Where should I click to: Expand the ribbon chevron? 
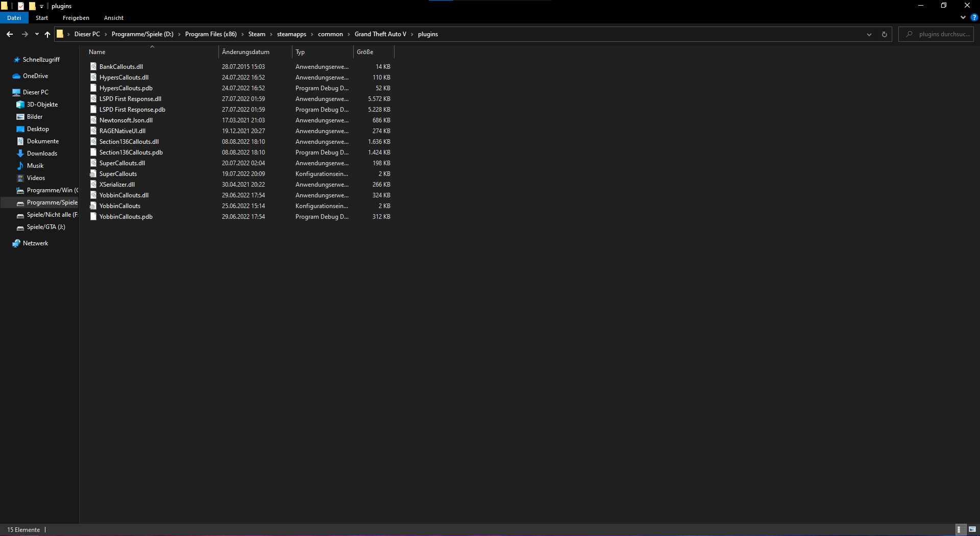pyautogui.click(x=963, y=17)
